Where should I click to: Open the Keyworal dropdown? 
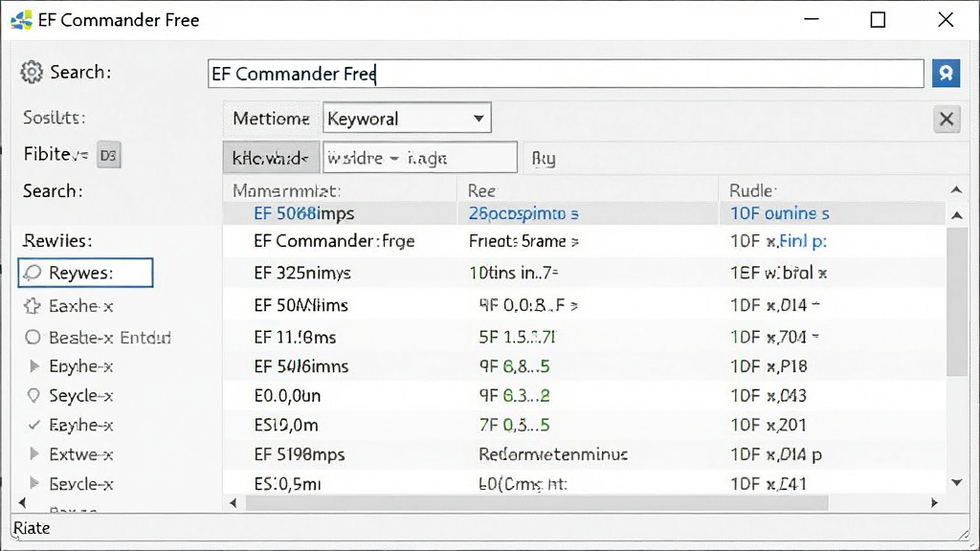pos(407,118)
